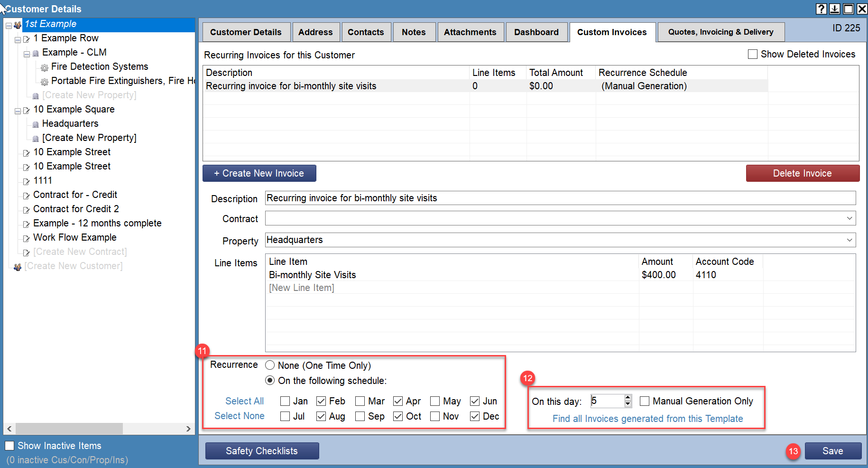Open the Contract dropdown

tap(850, 218)
